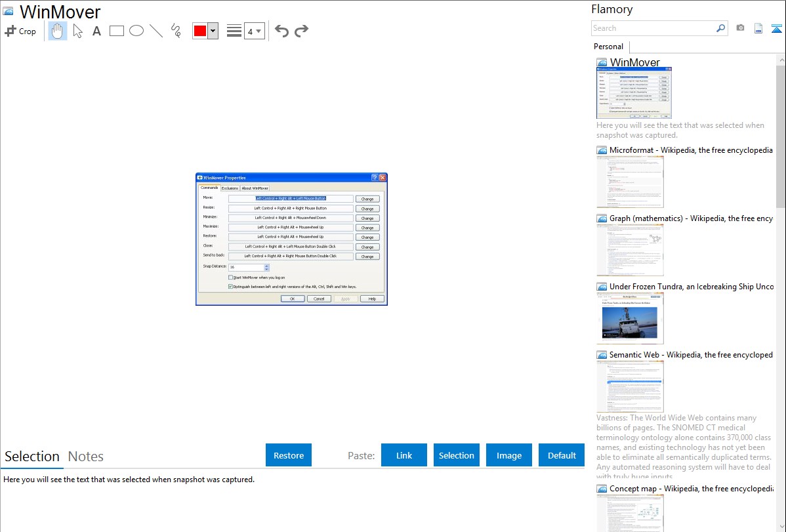
Task: Select the freehand scribble tool
Action: point(176,31)
